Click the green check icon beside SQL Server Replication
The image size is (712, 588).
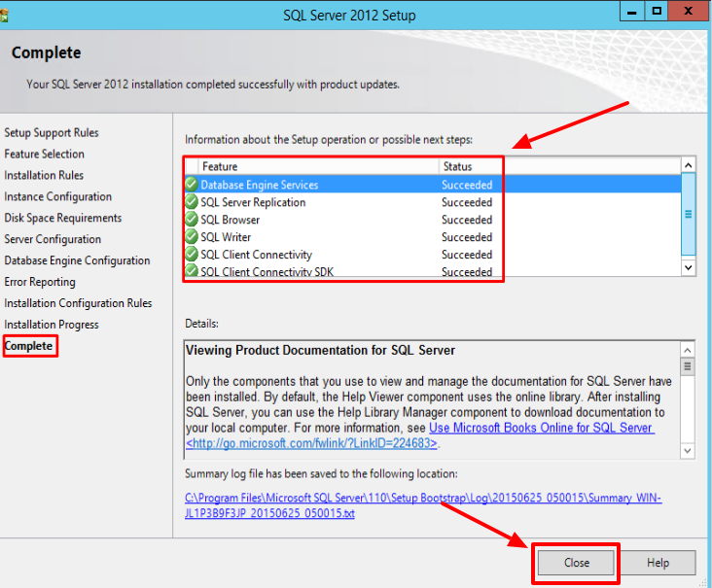[x=192, y=201]
